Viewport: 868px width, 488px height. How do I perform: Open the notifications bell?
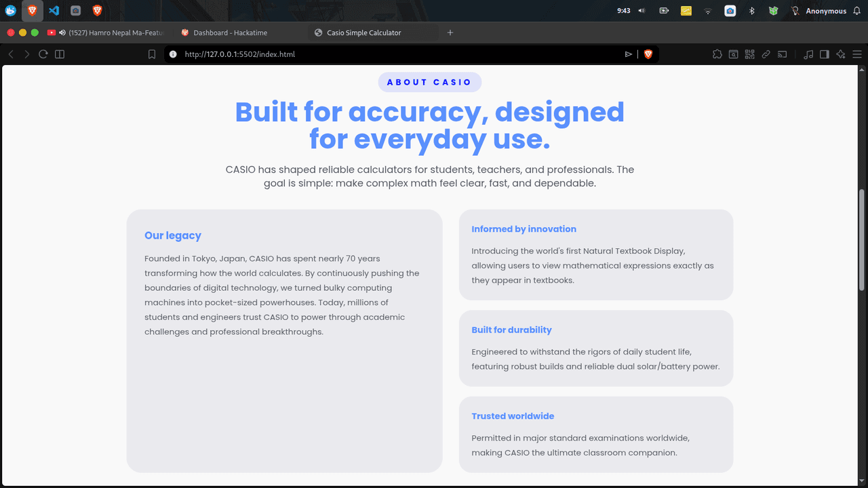(x=857, y=11)
